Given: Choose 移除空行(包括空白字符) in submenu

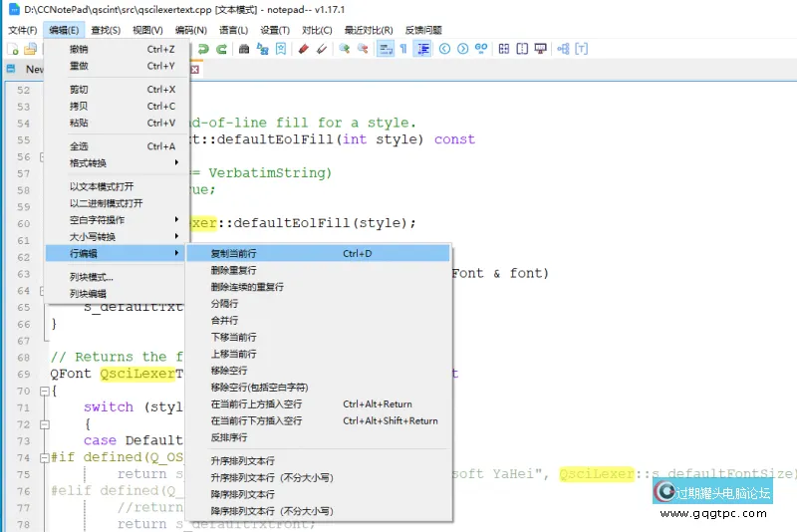Looking at the screenshot, I should tap(318, 388).
